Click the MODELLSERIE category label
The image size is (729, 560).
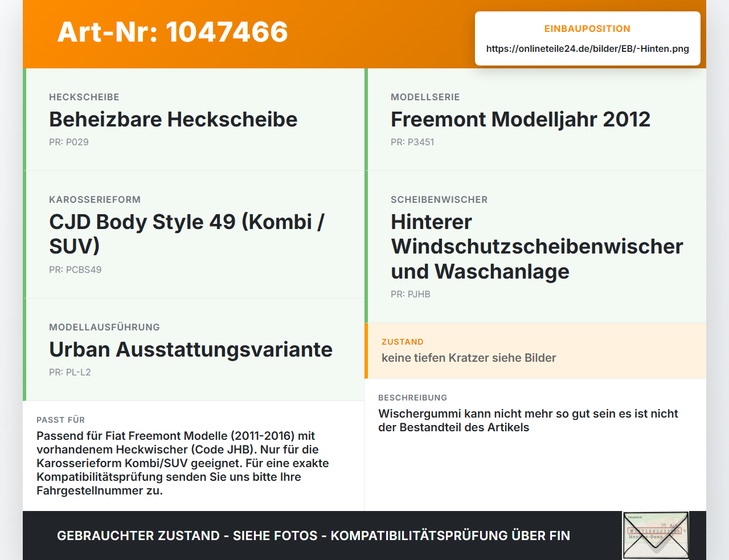point(425,97)
